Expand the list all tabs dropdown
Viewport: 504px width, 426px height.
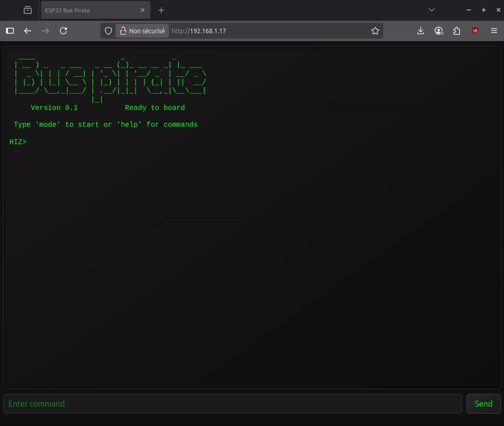432,10
